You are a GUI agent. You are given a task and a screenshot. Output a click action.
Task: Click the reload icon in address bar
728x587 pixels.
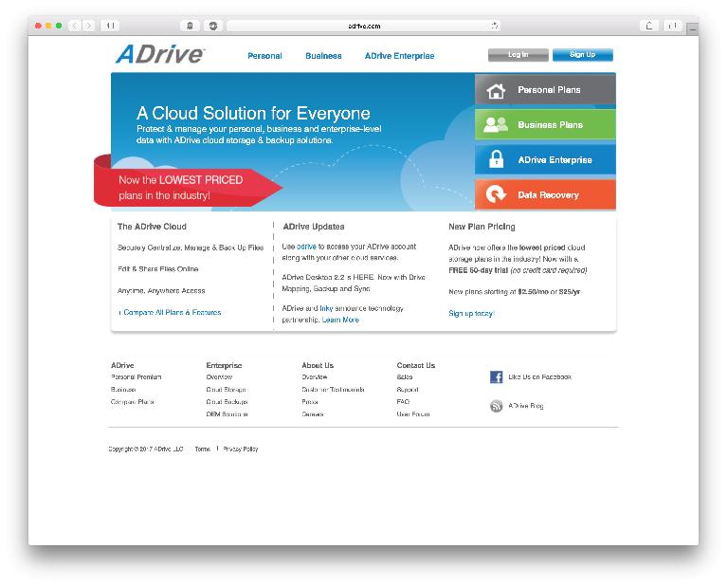(x=495, y=26)
